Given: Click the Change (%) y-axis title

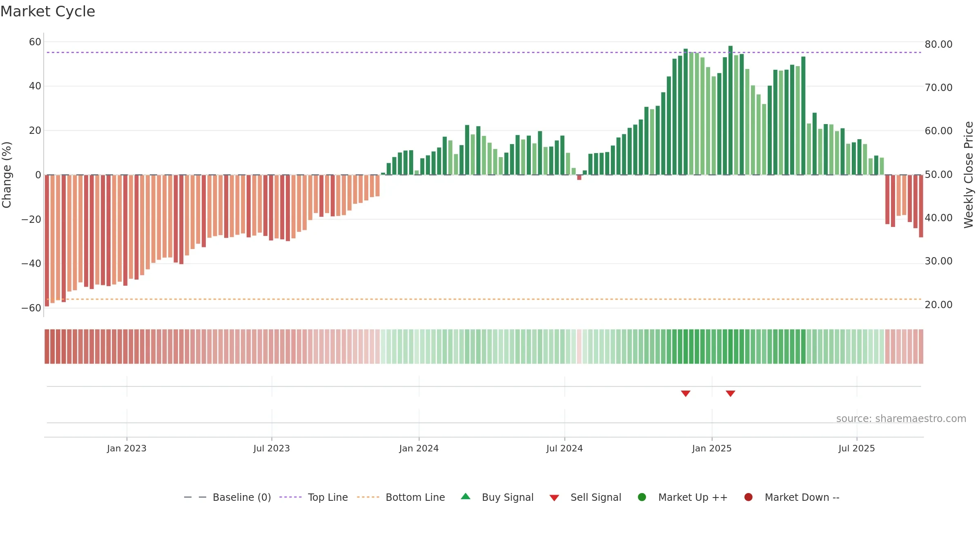Looking at the screenshot, I should pos(7,175).
